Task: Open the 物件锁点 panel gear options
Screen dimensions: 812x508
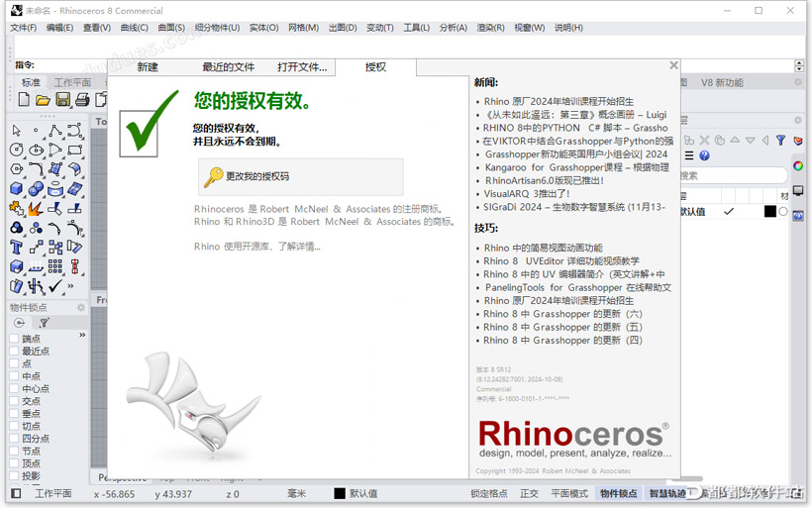Action: (x=81, y=307)
